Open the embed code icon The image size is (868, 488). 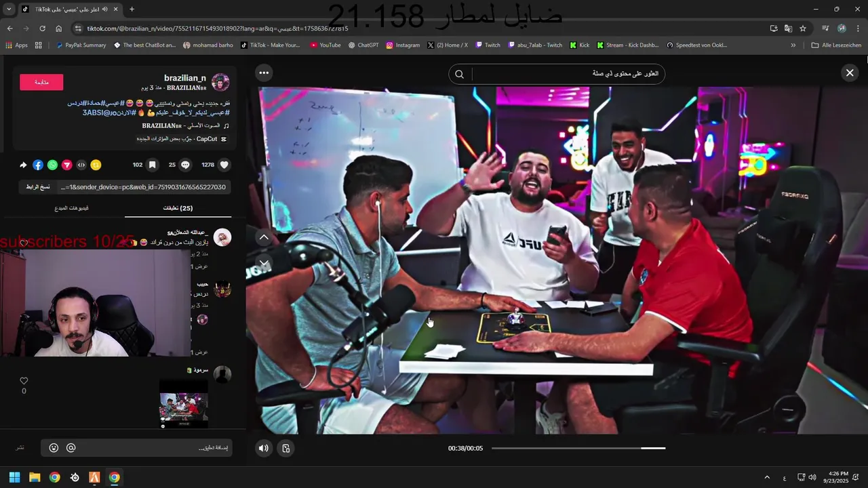point(81,165)
